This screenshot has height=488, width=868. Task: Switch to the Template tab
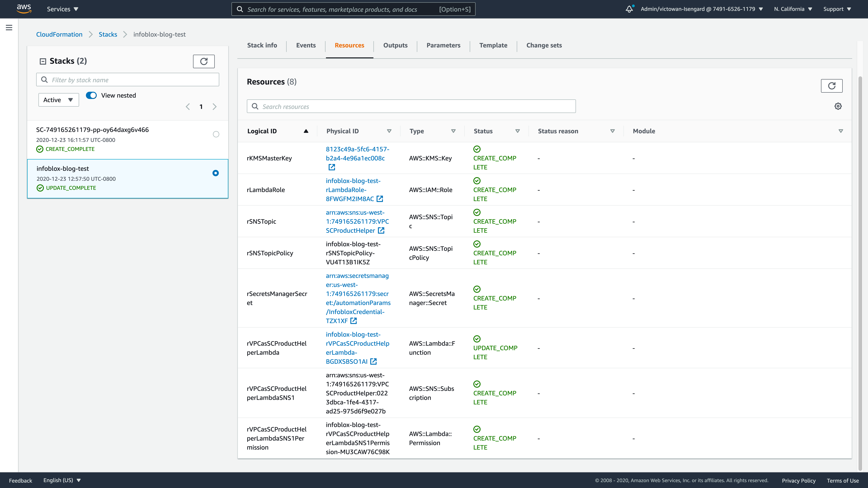click(x=493, y=45)
